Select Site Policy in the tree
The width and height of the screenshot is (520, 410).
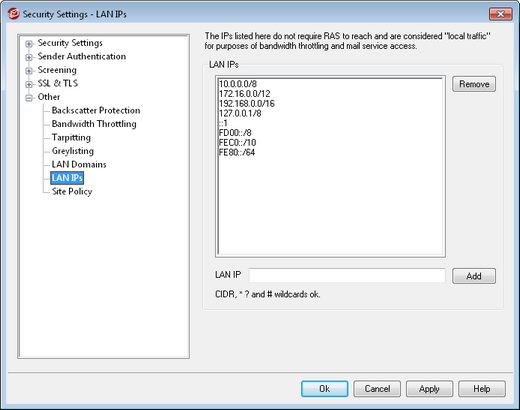pyautogui.click(x=72, y=191)
